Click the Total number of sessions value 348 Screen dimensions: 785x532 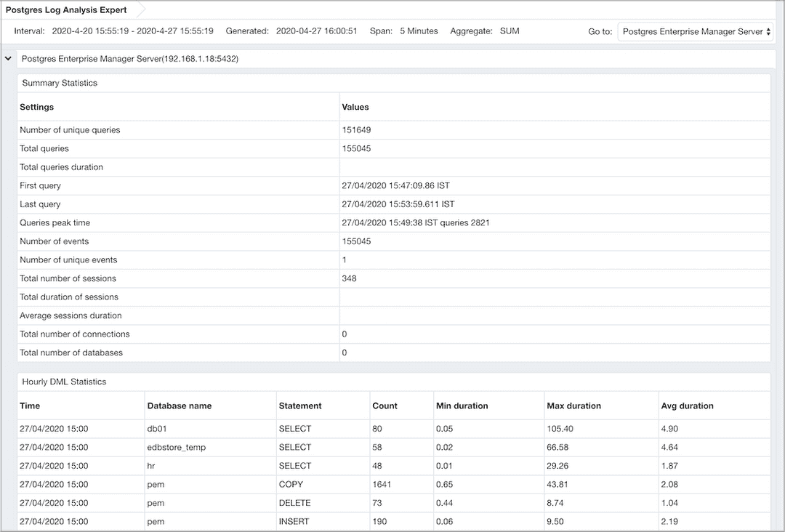click(347, 278)
